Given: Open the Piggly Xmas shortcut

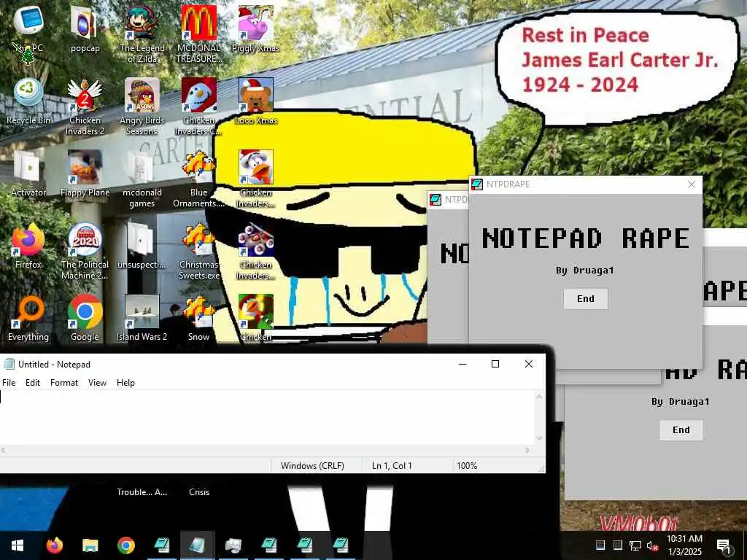Looking at the screenshot, I should pyautogui.click(x=256, y=28).
